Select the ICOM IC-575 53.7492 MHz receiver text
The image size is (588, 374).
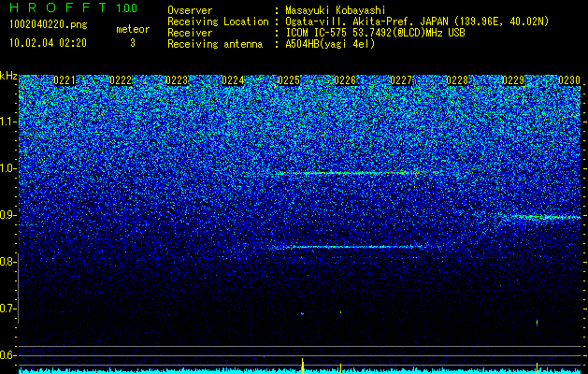[375, 33]
